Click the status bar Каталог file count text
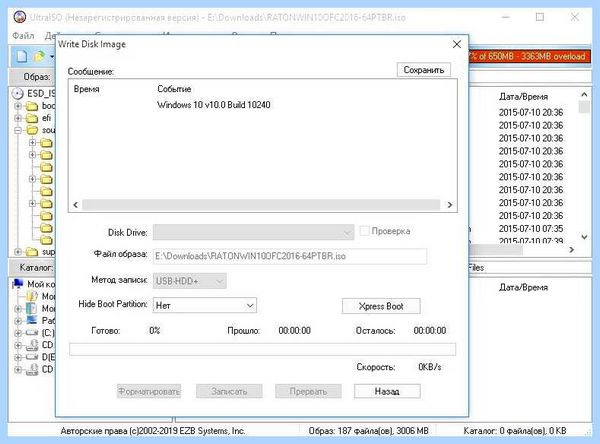The height and width of the screenshot is (444, 600). click(x=515, y=431)
